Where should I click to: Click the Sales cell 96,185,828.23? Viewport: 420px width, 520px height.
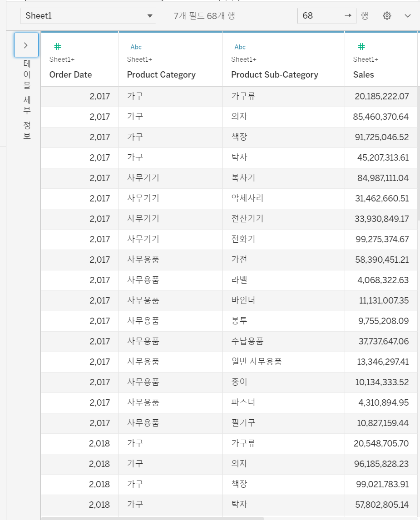tap(381, 464)
